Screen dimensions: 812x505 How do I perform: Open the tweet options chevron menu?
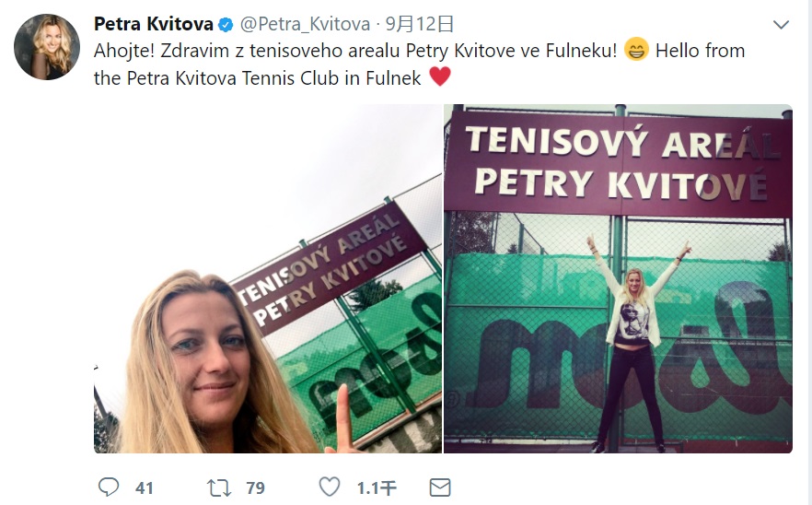pos(781,24)
